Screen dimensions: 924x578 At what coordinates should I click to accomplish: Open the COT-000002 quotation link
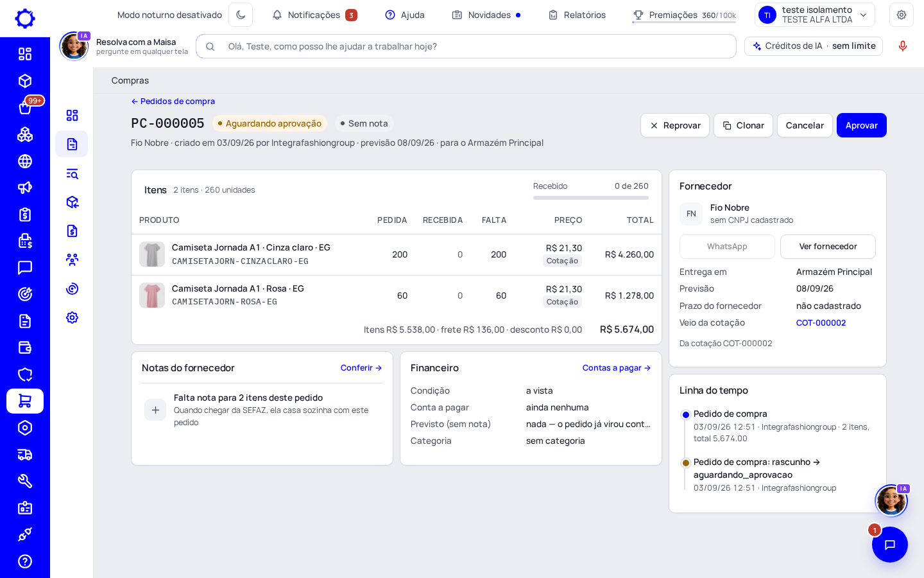[821, 323]
